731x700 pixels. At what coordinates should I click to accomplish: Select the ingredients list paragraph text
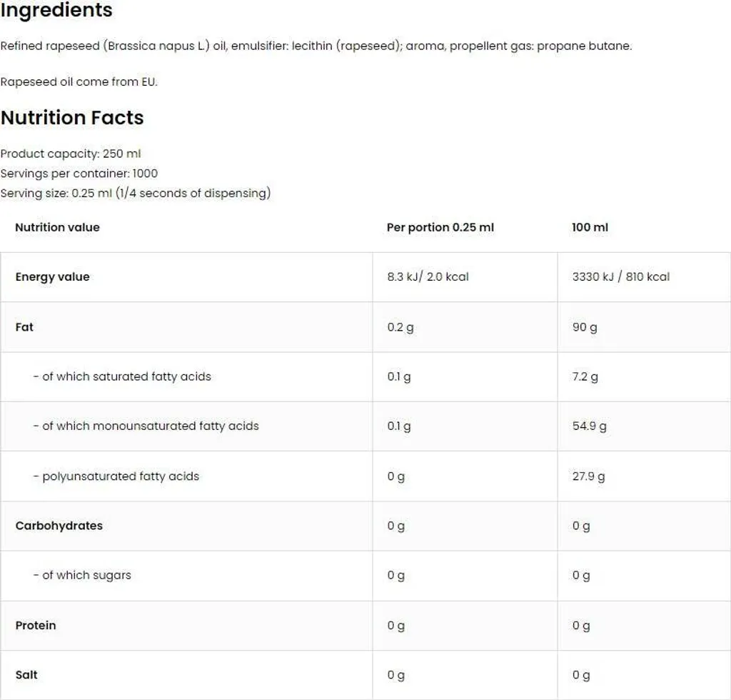click(316, 46)
